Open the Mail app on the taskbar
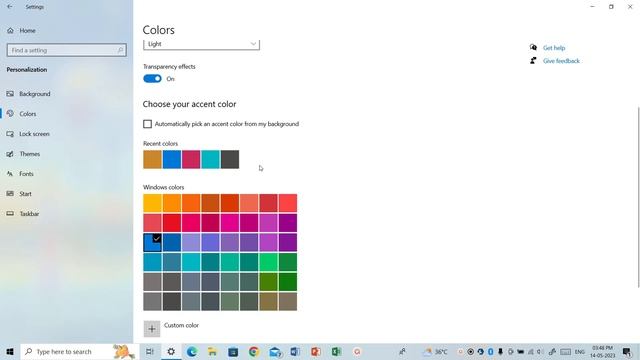The width and height of the screenshot is (640, 360). click(x=275, y=351)
